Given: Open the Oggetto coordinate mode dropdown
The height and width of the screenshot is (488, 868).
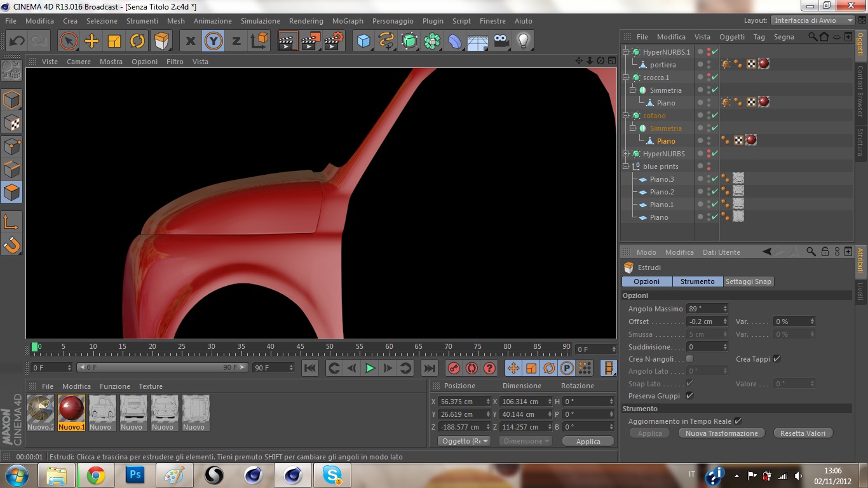Looking at the screenshot, I should click(465, 441).
